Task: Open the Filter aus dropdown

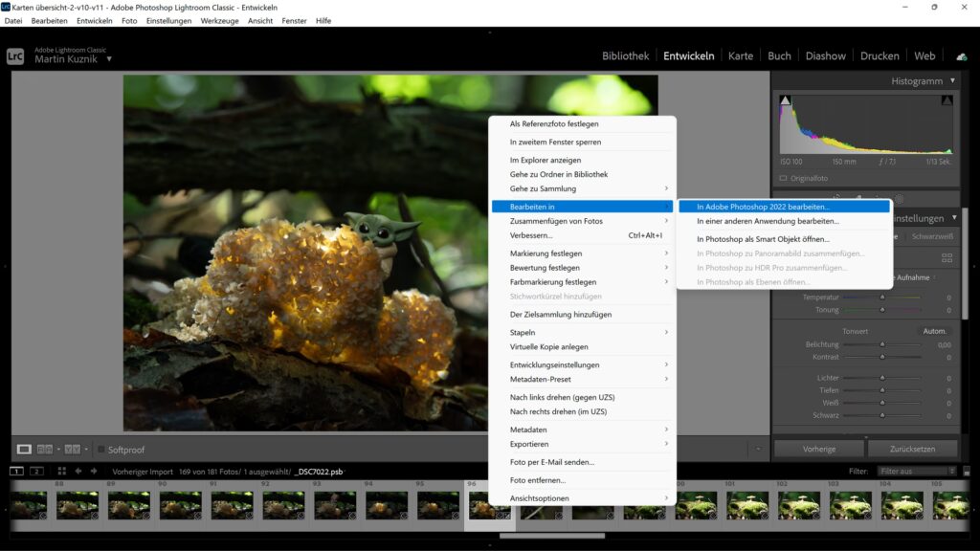Action: point(917,471)
